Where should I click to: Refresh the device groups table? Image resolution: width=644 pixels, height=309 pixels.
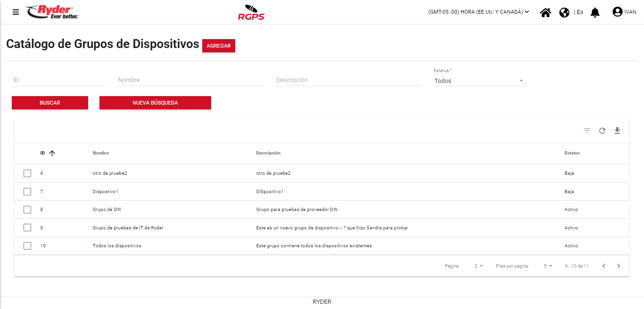(x=602, y=131)
